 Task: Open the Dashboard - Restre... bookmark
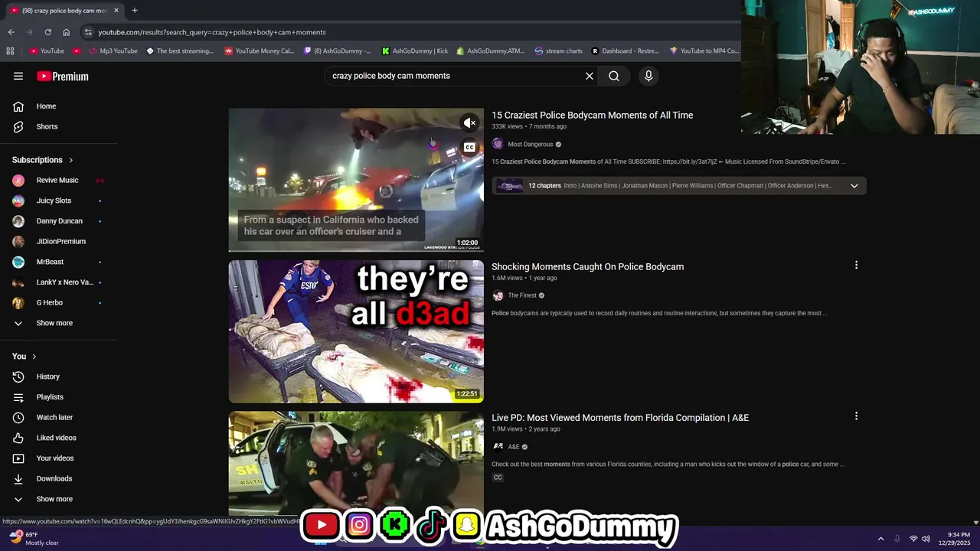click(x=625, y=51)
